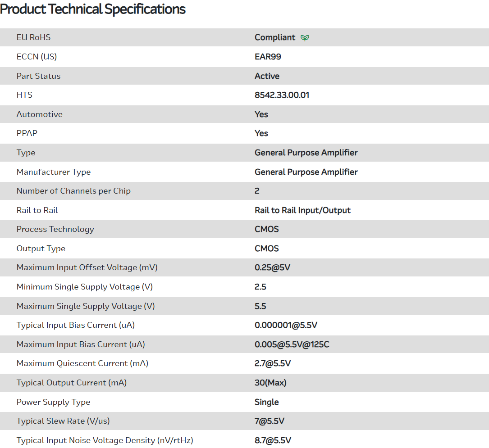Click the Manufacturer Type row label
The height and width of the screenshot is (448, 489).
[54, 172]
